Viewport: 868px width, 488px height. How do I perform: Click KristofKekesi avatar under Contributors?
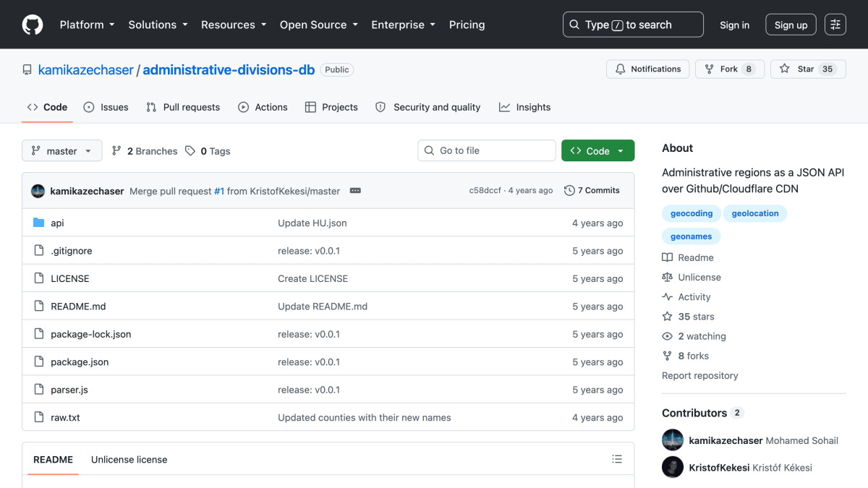point(673,467)
